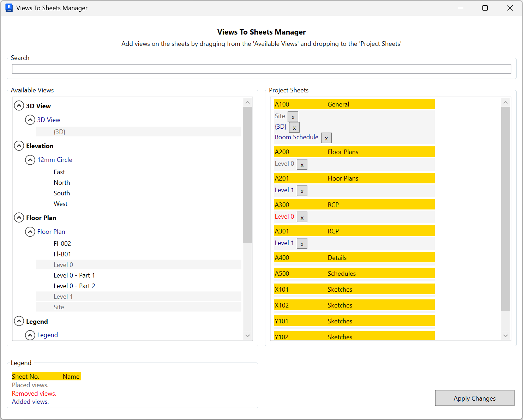Remove Level 1 from sheet A301
Screen dimensions: 523x420
302,243
